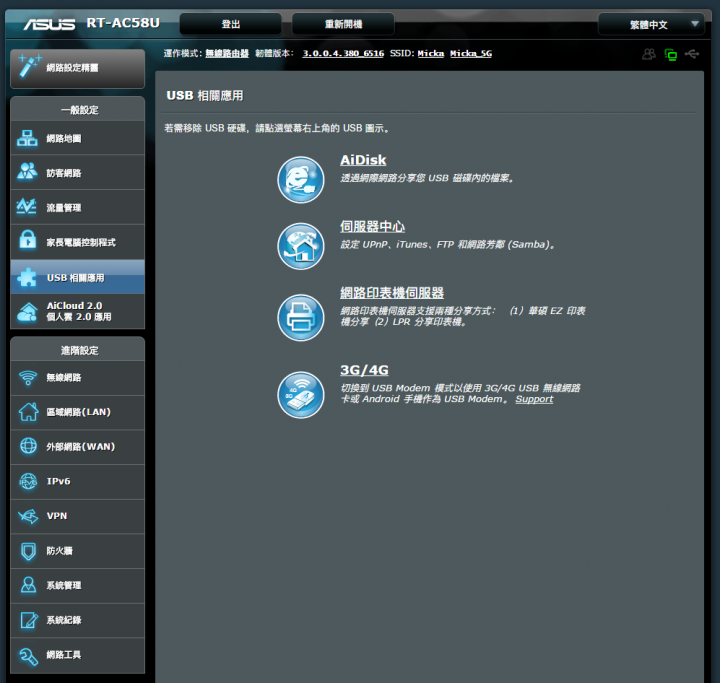The image size is (720, 683).
Task: Click the network map icon in sidebar
Action: click(27, 138)
